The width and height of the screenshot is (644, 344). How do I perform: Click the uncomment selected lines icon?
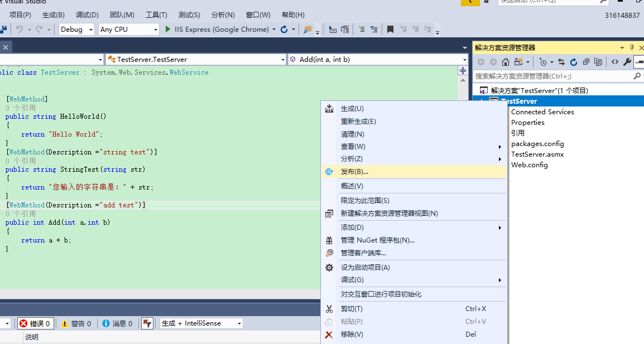(374, 29)
